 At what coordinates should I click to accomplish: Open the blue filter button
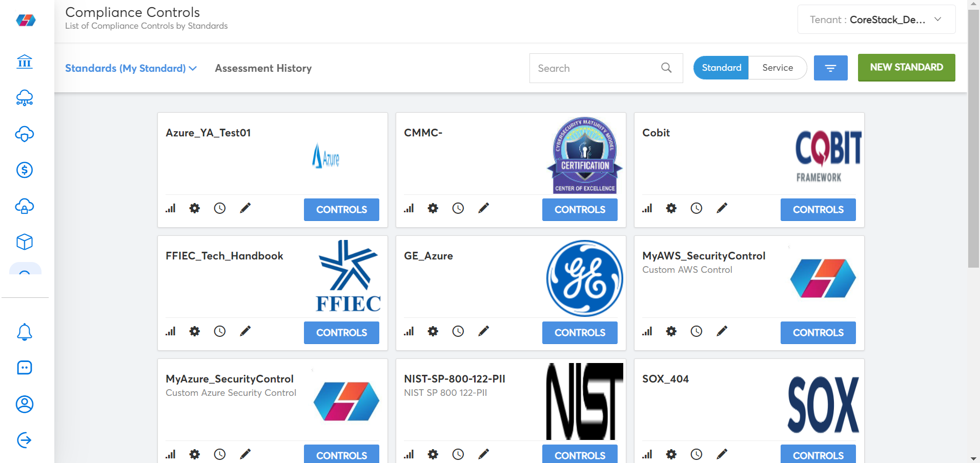(830, 68)
